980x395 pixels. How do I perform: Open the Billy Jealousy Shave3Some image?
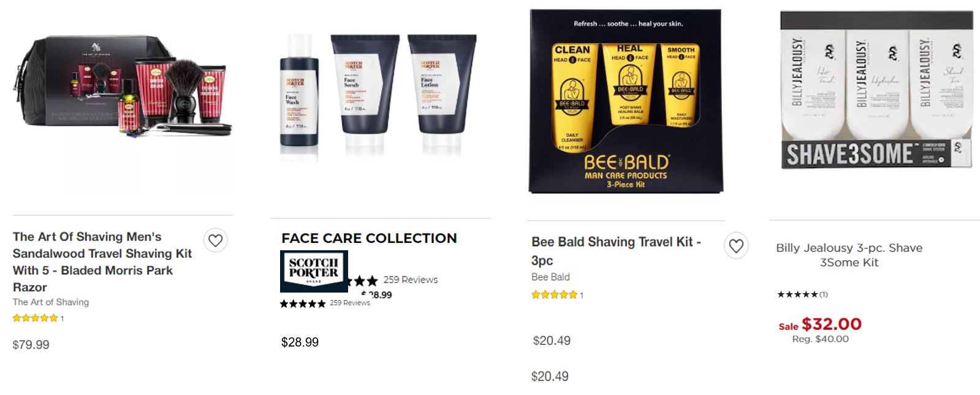tap(876, 90)
